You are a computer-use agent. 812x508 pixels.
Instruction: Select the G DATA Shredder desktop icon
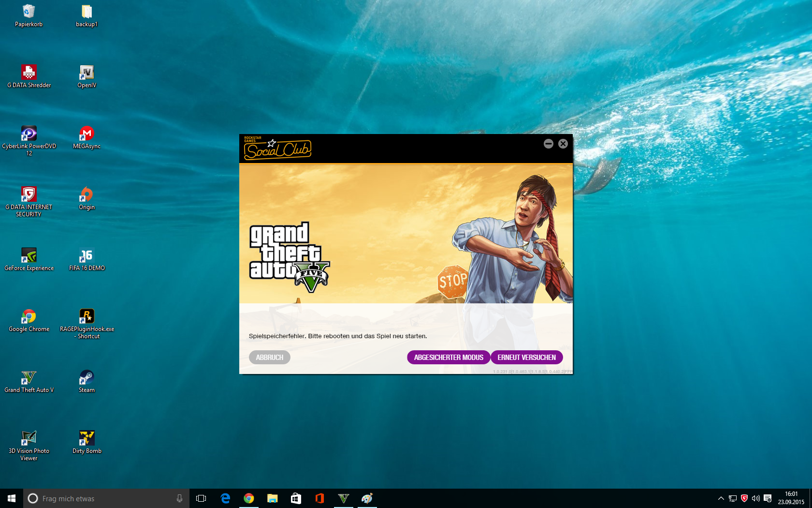pyautogui.click(x=29, y=76)
